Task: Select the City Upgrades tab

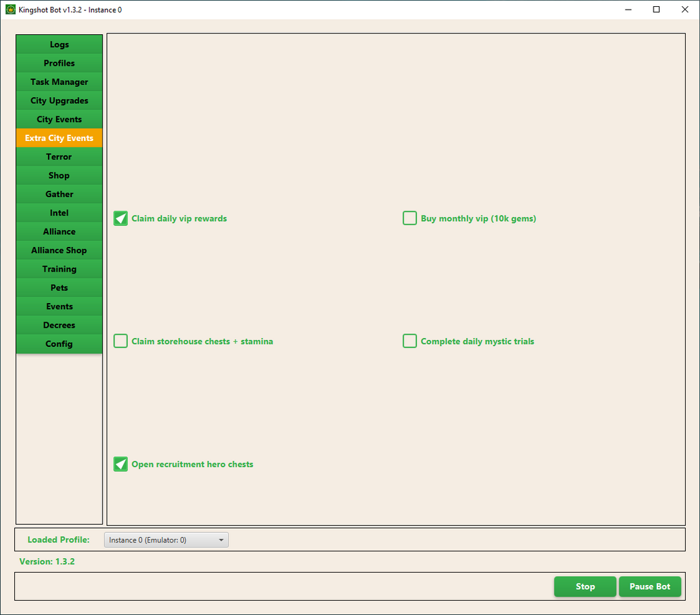Action: [59, 101]
